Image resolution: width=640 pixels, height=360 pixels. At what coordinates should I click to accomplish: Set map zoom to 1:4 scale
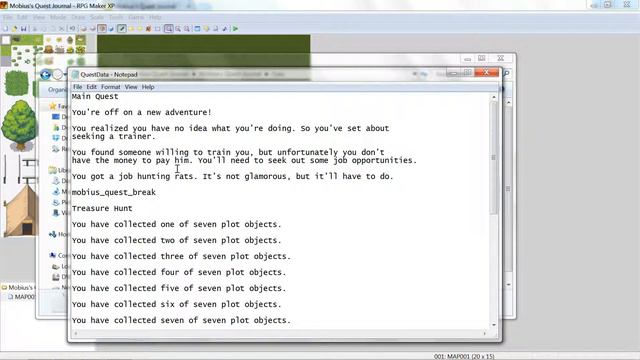pyautogui.click(x=187, y=29)
